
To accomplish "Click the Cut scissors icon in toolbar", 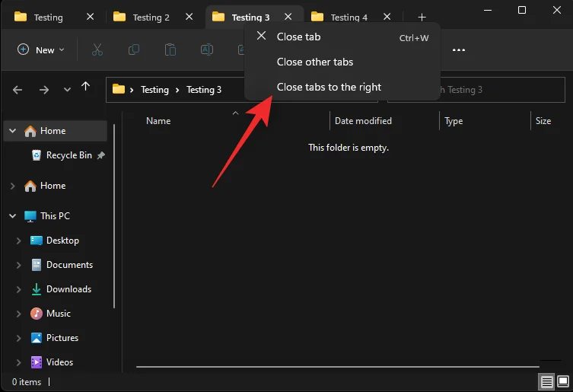I will coord(97,49).
